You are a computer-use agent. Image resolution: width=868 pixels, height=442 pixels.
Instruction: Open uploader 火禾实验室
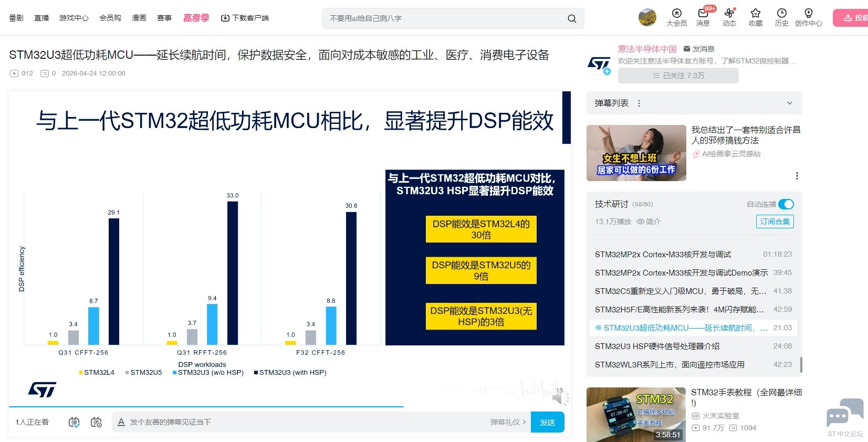pyautogui.click(x=720, y=416)
